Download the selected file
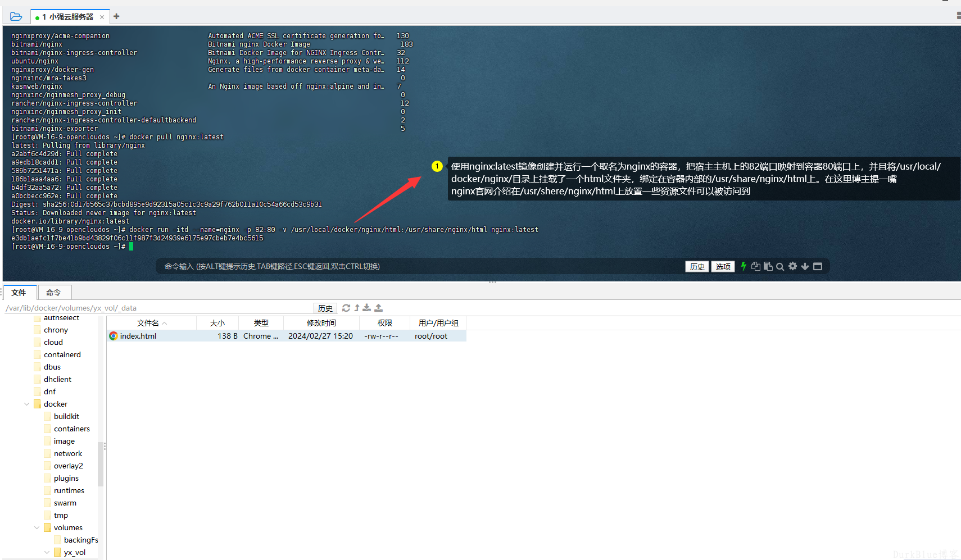The height and width of the screenshot is (560, 961). pyautogui.click(x=367, y=308)
